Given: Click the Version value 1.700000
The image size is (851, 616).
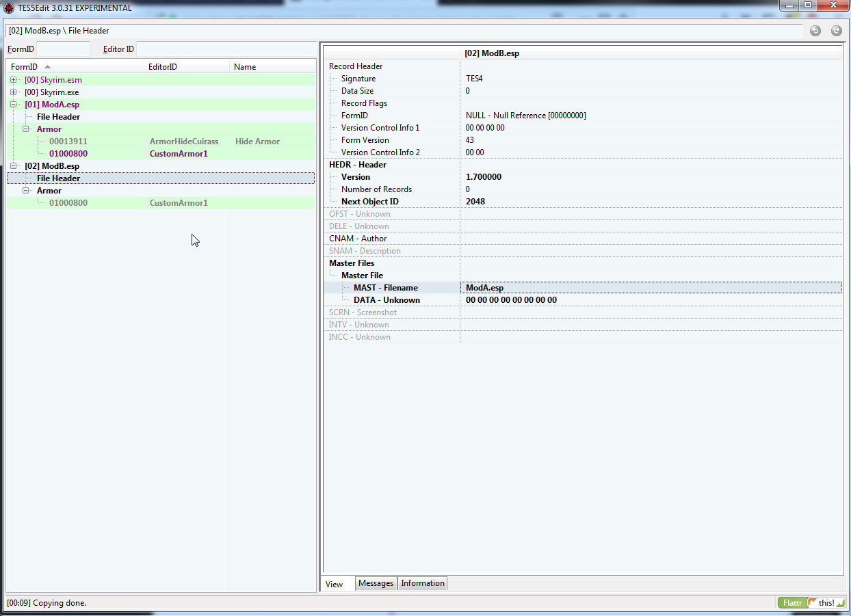Looking at the screenshot, I should 484,177.
